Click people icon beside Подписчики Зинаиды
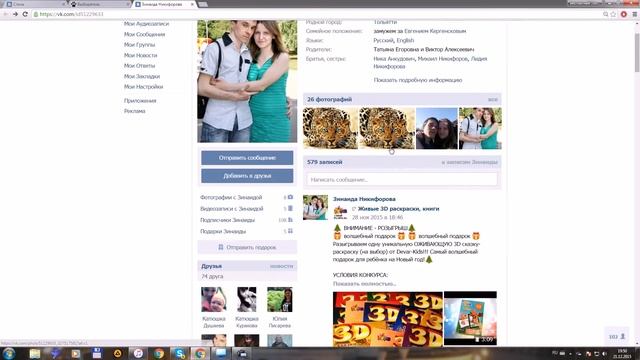 pos(290,220)
